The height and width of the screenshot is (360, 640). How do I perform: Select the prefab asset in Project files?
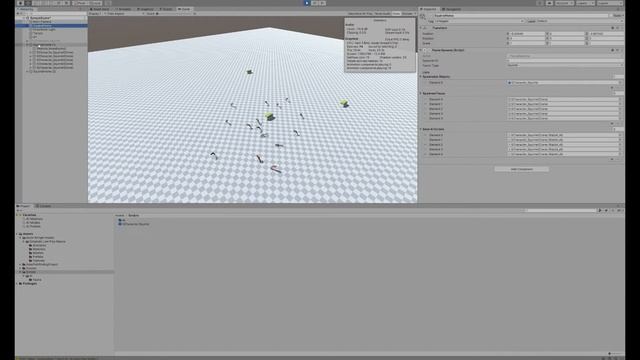tap(134, 224)
